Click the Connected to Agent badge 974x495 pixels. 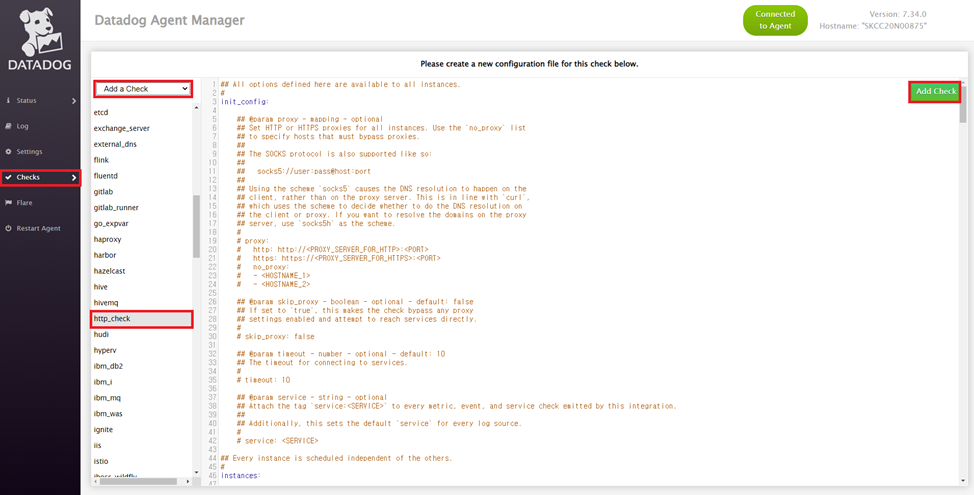point(775,20)
